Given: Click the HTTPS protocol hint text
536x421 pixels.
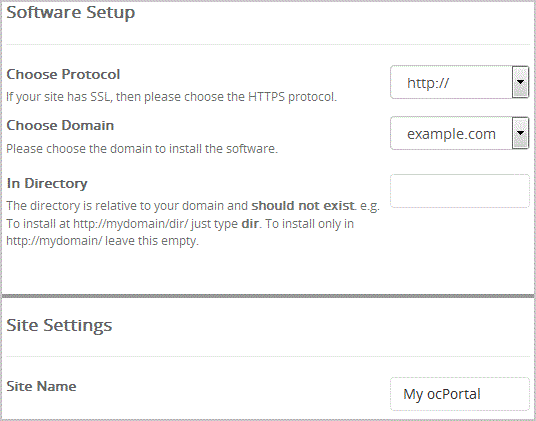Looking at the screenshot, I should pos(172,97).
